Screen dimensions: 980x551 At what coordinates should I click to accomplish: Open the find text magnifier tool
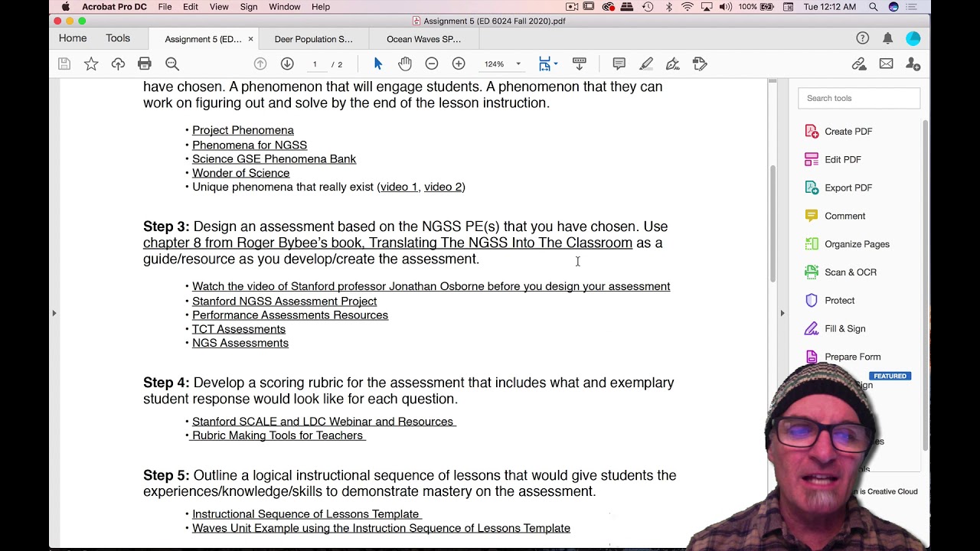[x=172, y=64]
